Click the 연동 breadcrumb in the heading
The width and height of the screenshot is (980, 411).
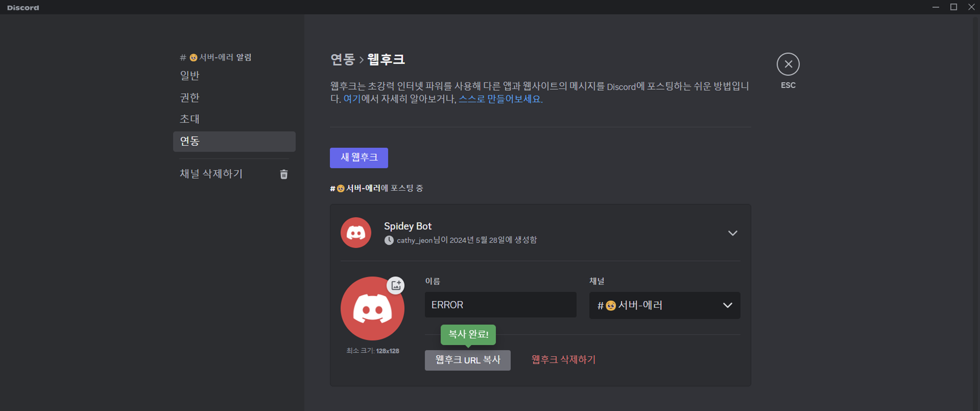[x=343, y=59]
